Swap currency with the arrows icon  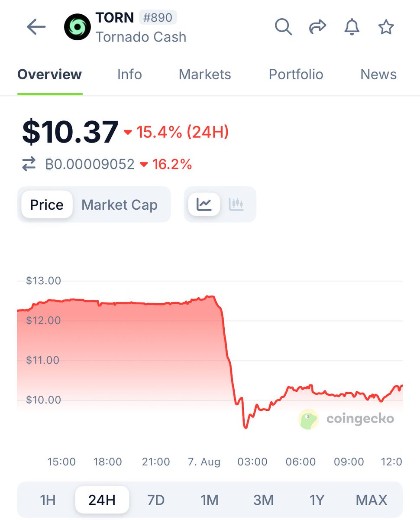[x=29, y=164]
